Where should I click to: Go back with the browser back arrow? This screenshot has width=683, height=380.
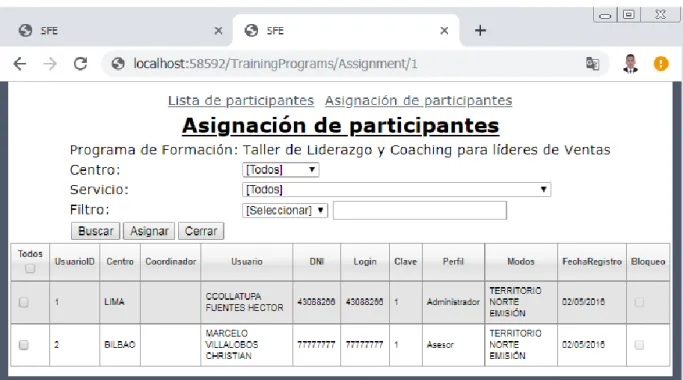coord(20,64)
